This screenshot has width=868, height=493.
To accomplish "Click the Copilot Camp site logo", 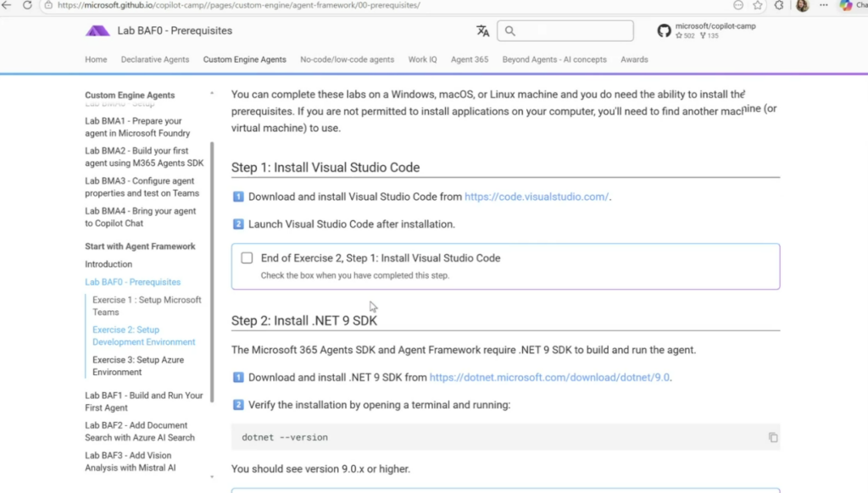I will (x=97, y=31).
